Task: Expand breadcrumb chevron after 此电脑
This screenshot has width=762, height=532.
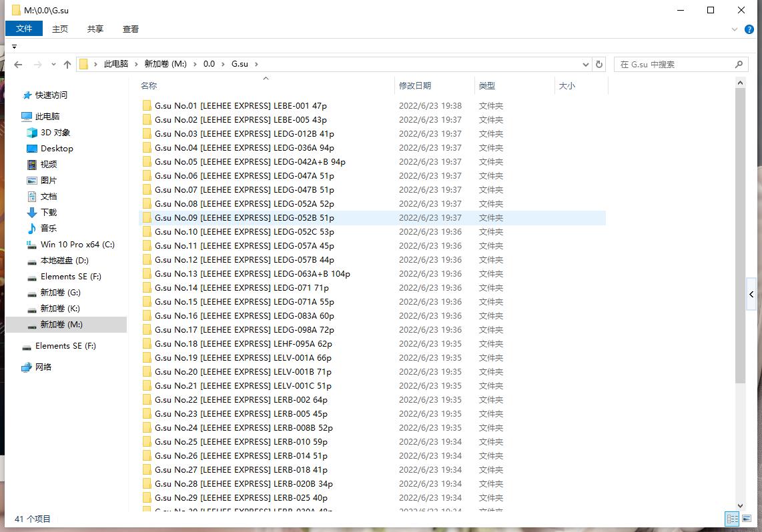Action: click(x=136, y=64)
